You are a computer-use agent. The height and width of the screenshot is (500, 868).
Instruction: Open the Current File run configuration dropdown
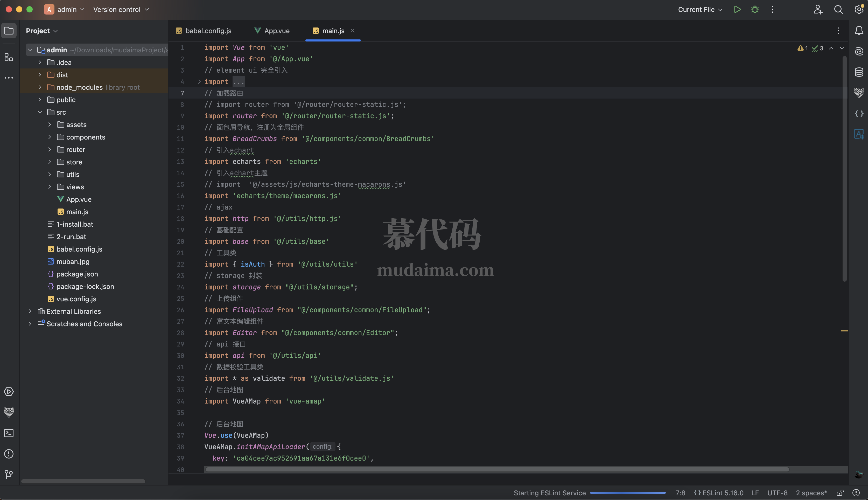coord(700,10)
